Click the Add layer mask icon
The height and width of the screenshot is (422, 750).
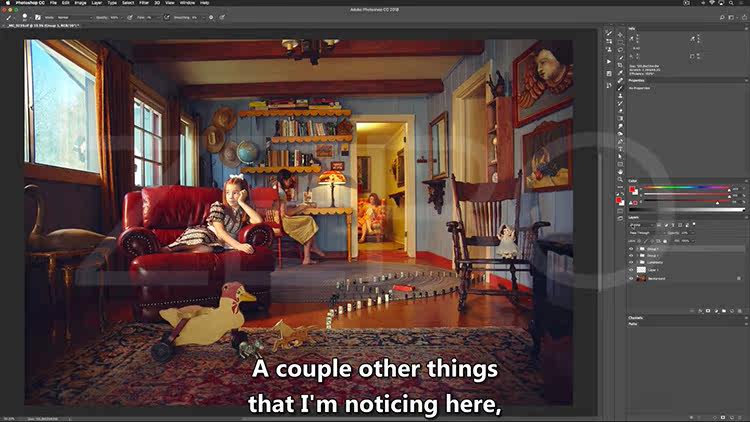pos(708,311)
